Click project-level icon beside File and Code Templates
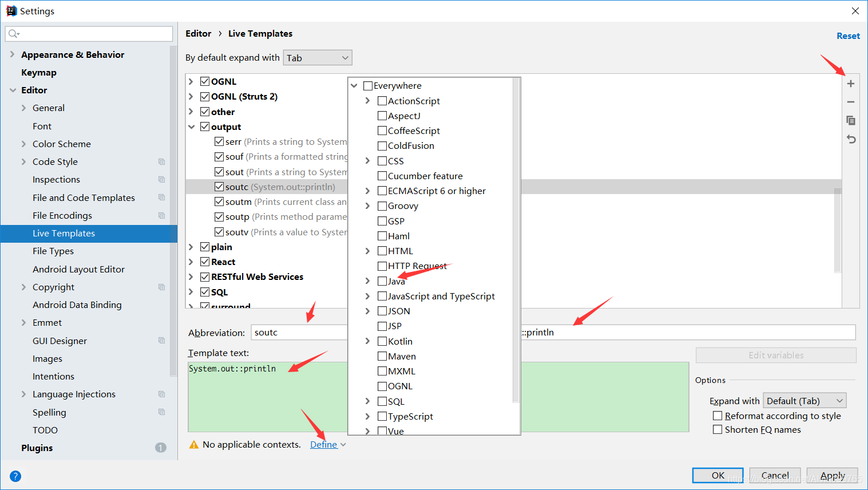 (161, 197)
